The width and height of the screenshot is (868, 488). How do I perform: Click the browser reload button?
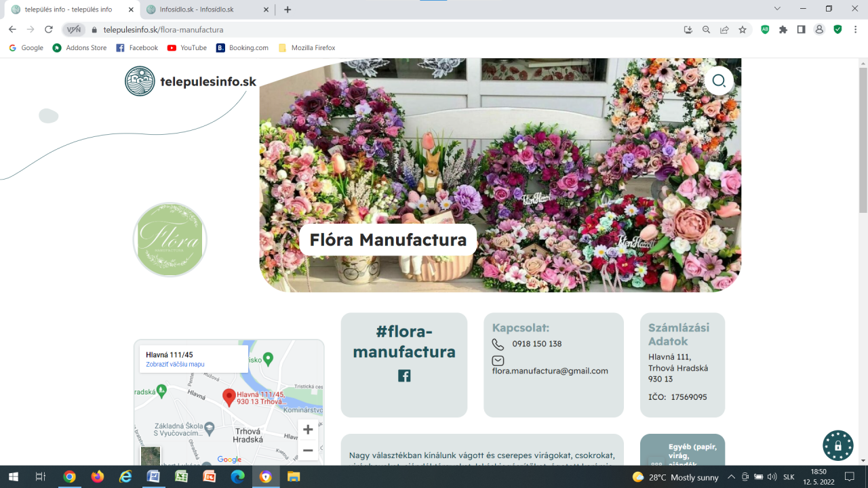[49, 29]
